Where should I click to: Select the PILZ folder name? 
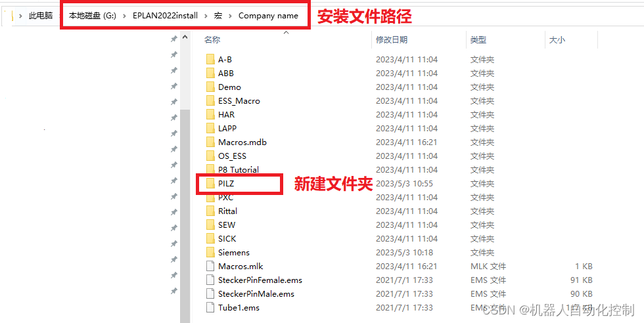pyautogui.click(x=226, y=183)
